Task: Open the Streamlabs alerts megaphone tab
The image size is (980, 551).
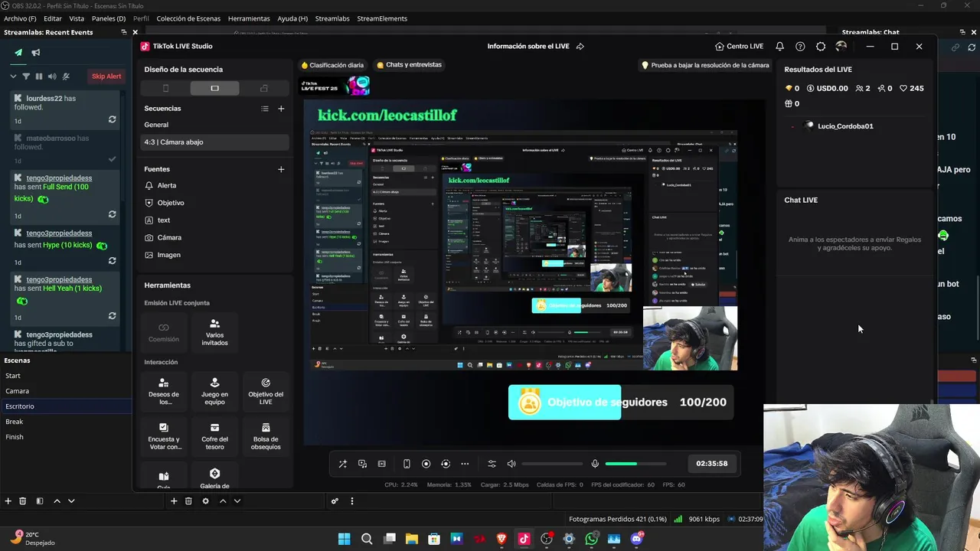Action: (35, 53)
